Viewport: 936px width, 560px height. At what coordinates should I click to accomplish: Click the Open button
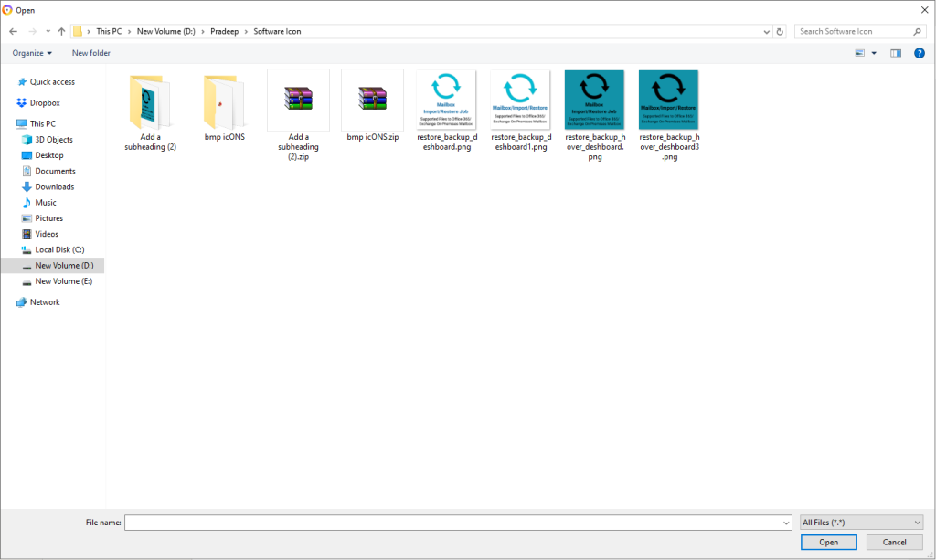(828, 542)
